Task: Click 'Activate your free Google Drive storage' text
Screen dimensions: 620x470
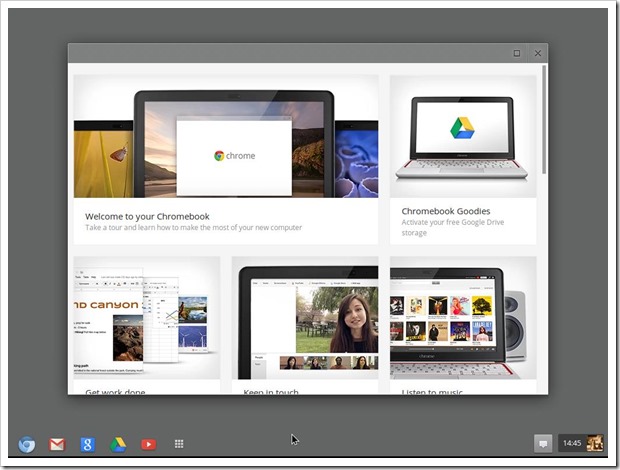Action: click(x=453, y=227)
